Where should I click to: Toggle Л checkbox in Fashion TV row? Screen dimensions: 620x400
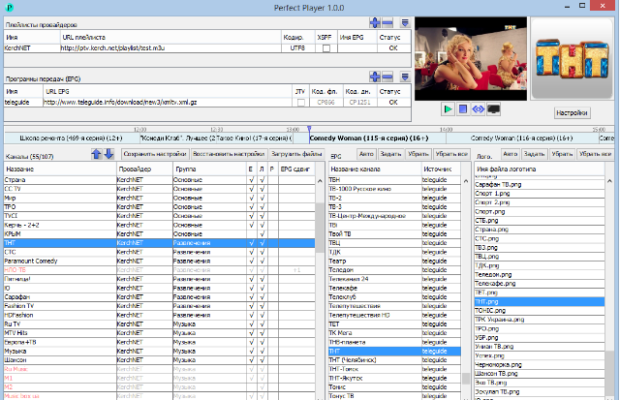262,306
